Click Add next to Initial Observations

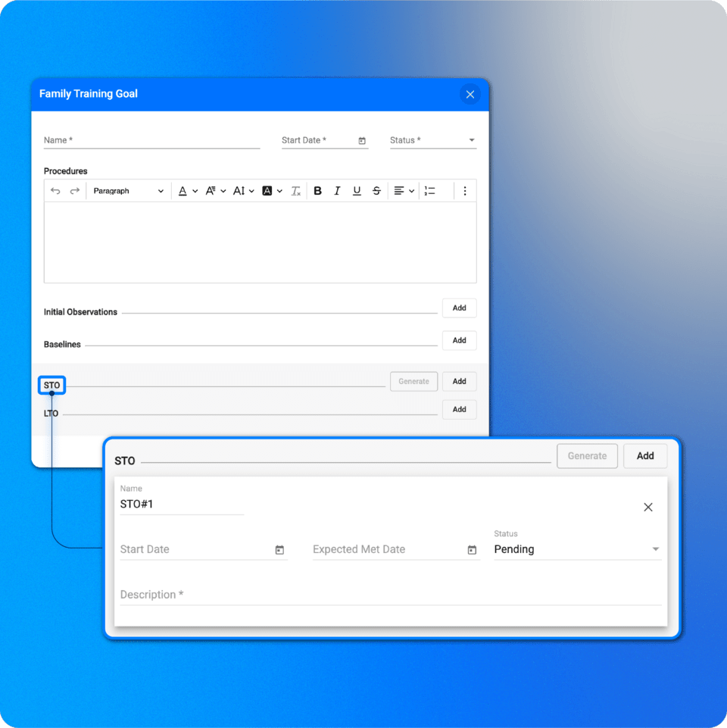click(459, 308)
